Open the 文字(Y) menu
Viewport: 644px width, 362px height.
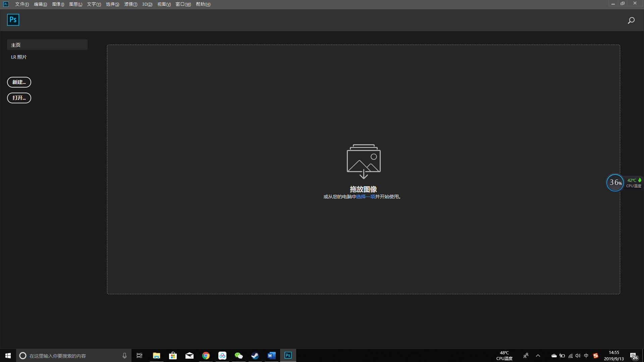94,4
